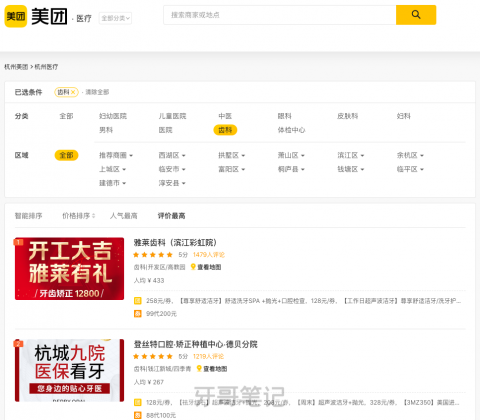Filter by 医院 category
Screen dimensions: 480x420
point(165,130)
